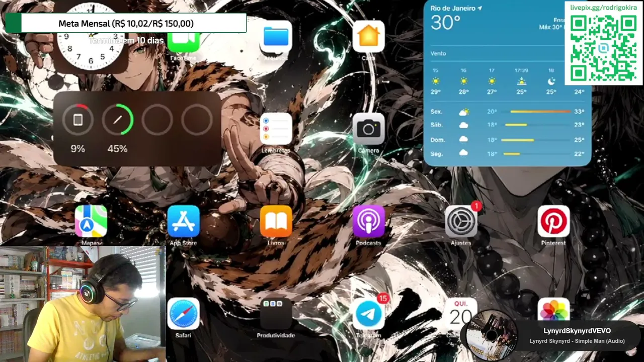Open the Produtividade folder
This screenshot has width=644, height=362.
click(x=276, y=314)
